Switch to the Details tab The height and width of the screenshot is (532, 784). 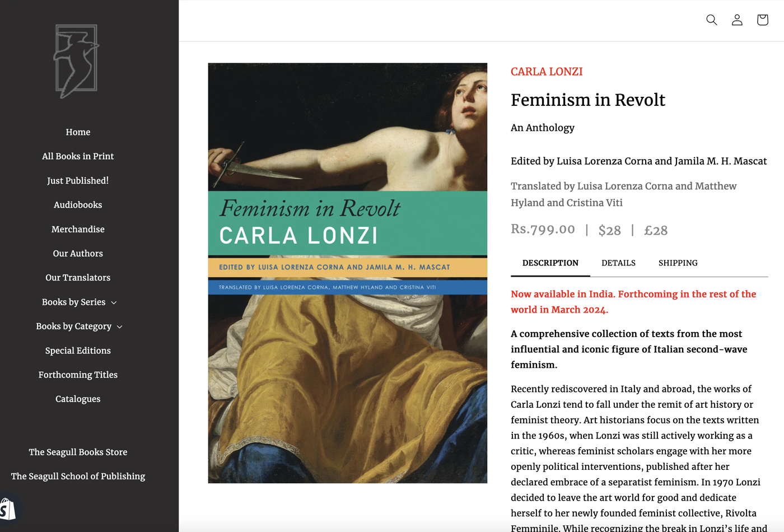(618, 263)
